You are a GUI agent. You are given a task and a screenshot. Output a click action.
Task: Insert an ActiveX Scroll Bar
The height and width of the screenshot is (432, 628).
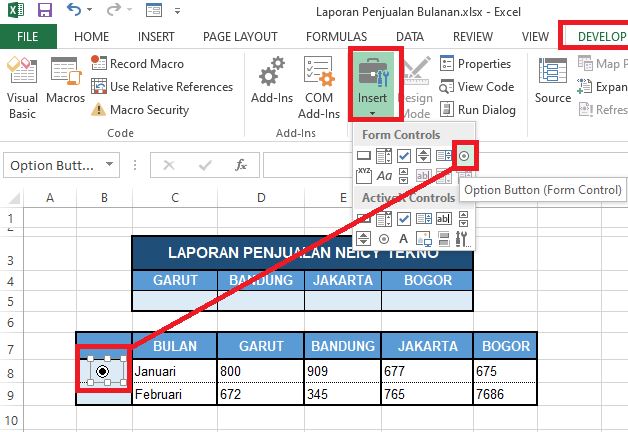(463, 219)
